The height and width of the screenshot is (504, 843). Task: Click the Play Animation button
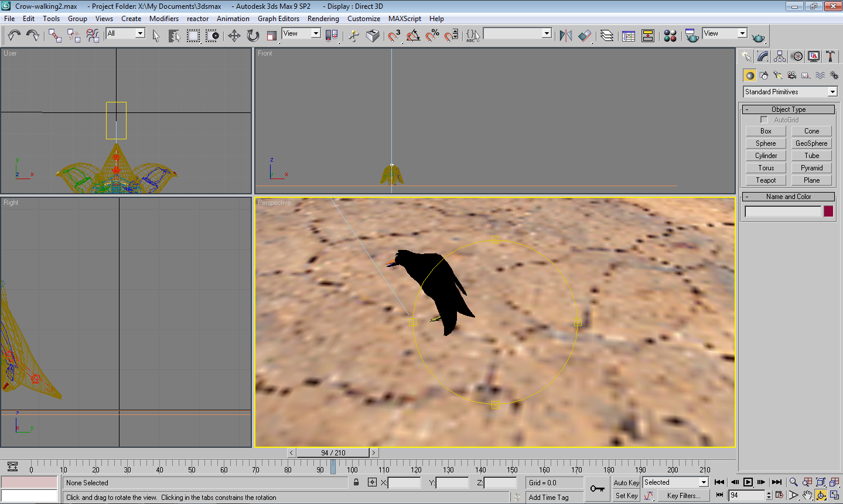(x=748, y=482)
